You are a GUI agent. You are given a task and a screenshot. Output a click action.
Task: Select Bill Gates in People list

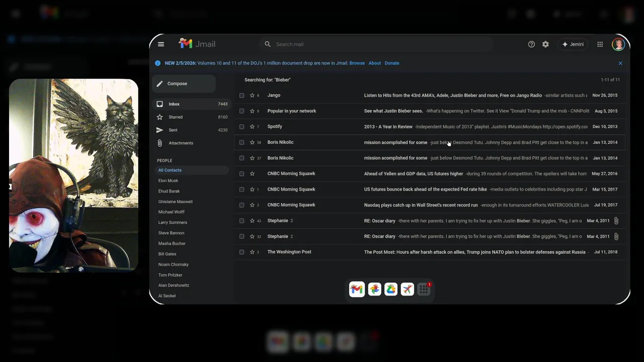(x=168, y=254)
